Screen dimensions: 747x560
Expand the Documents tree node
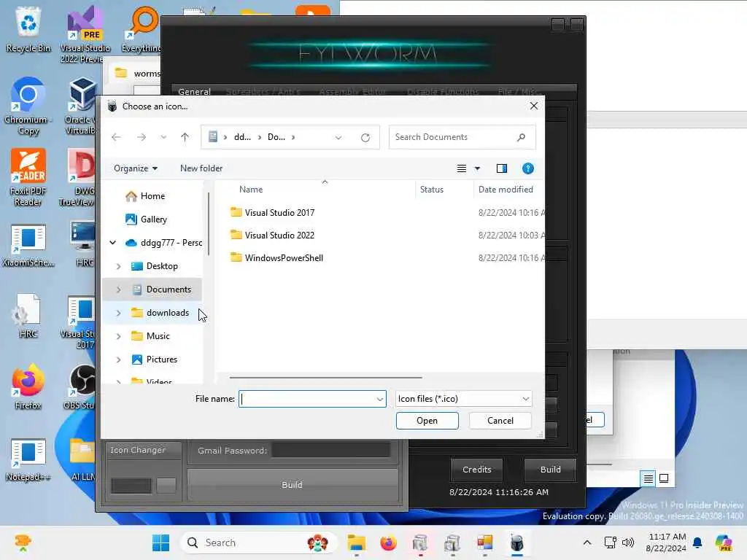pyautogui.click(x=119, y=289)
